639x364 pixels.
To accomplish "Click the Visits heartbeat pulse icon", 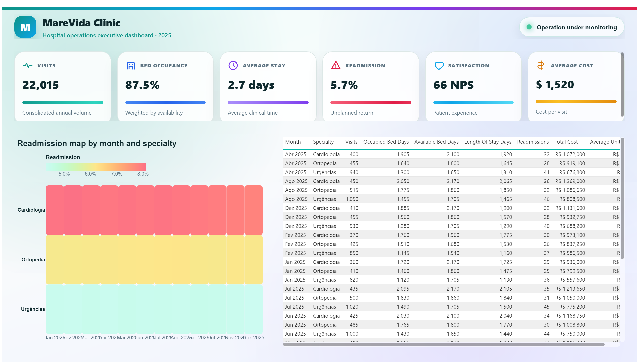I will pyautogui.click(x=28, y=66).
